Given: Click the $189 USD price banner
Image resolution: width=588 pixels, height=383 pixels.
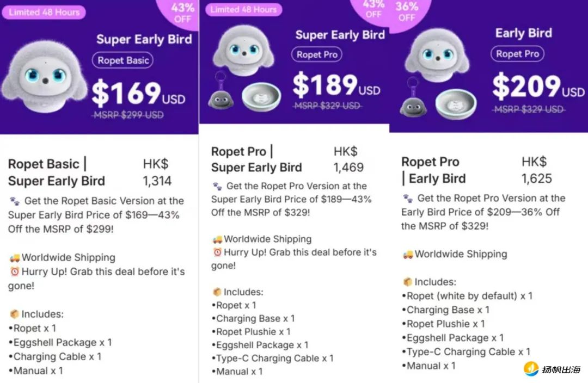Looking at the screenshot, I should coord(336,85).
